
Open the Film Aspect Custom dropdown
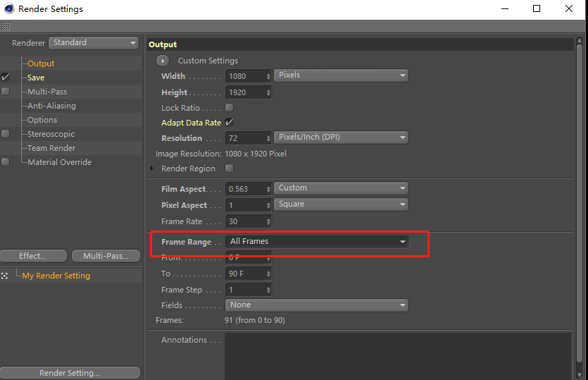pyautogui.click(x=342, y=188)
